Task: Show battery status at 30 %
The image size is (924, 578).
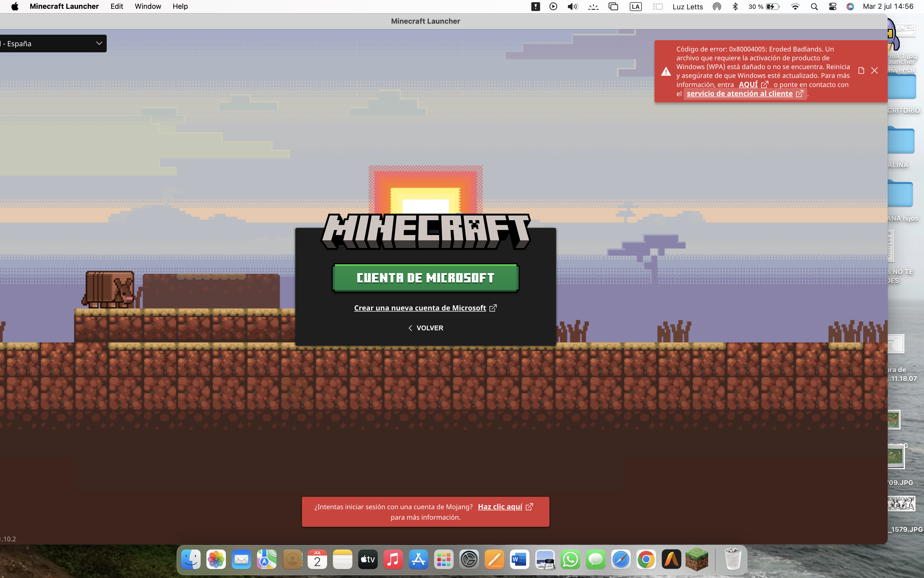Action: [764, 7]
